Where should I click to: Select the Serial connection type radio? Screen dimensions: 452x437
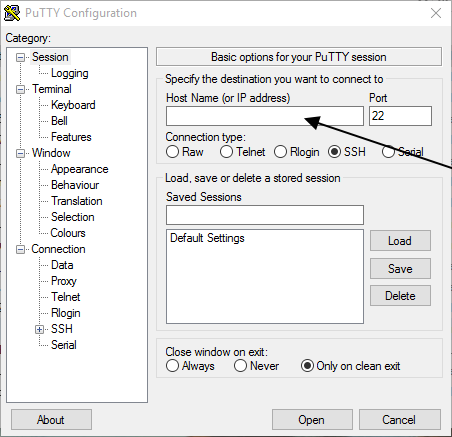[388, 152]
